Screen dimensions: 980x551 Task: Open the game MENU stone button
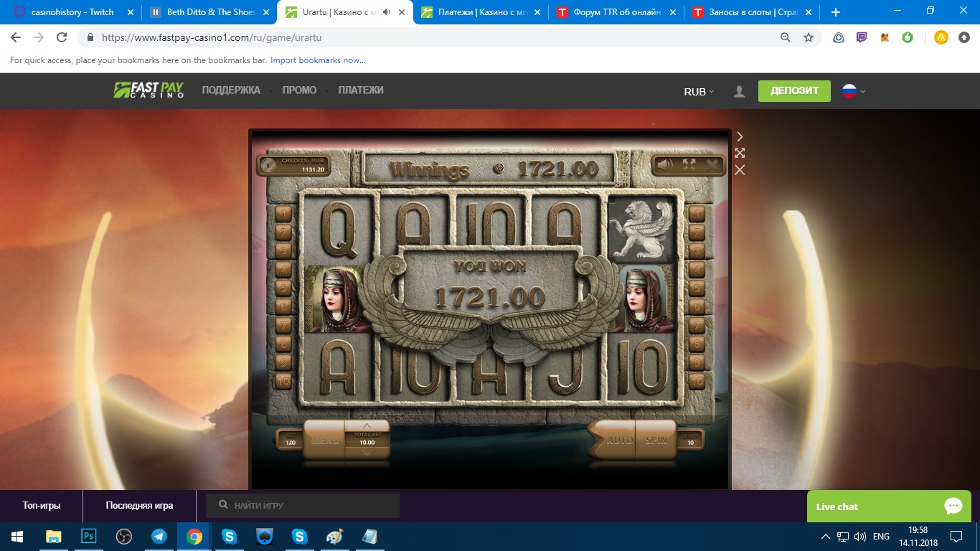[x=324, y=441]
